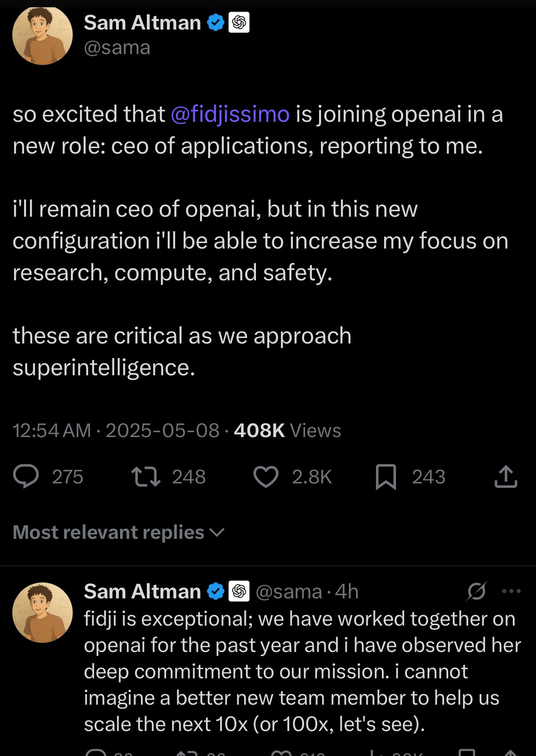536x756 pixels.
Task: Tap the Grok icon on the reply
Action: click(x=476, y=591)
